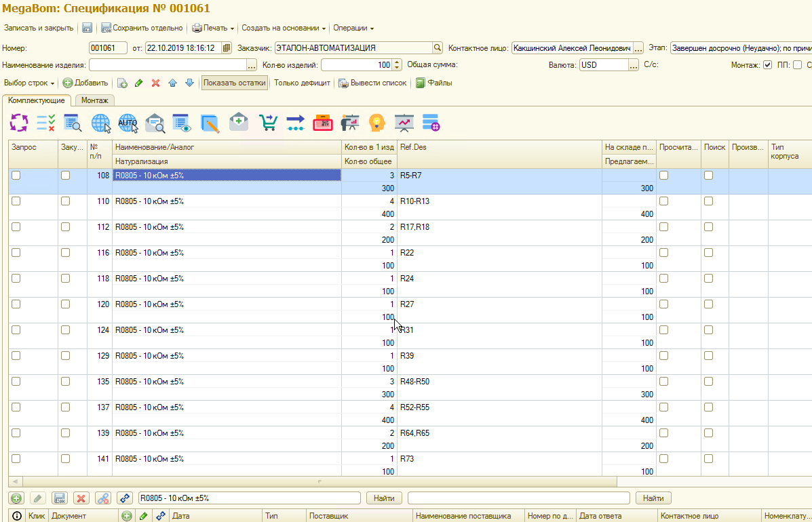Open the Печать dropdown menu
This screenshot has height=522, width=812.
(213, 28)
